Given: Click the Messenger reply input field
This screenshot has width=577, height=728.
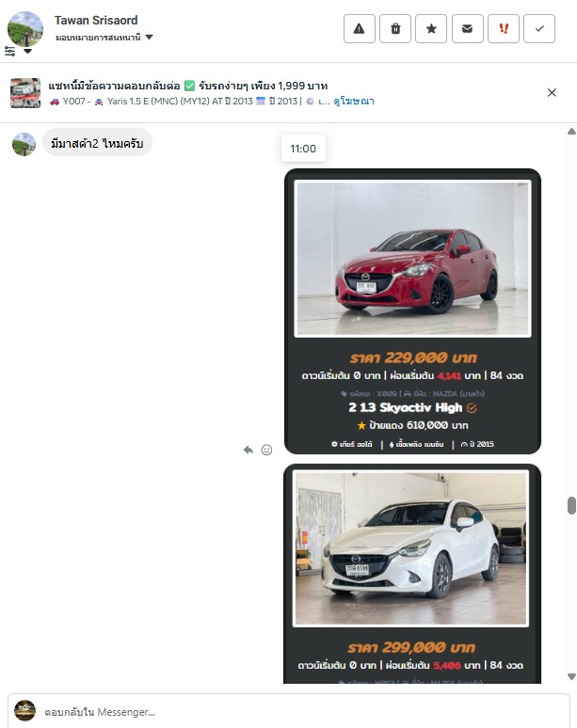Looking at the screenshot, I should (288, 711).
